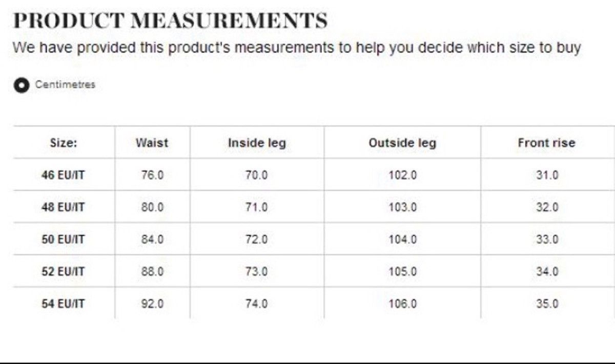Click the Front rise column header

pyautogui.click(x=546, y=143)
